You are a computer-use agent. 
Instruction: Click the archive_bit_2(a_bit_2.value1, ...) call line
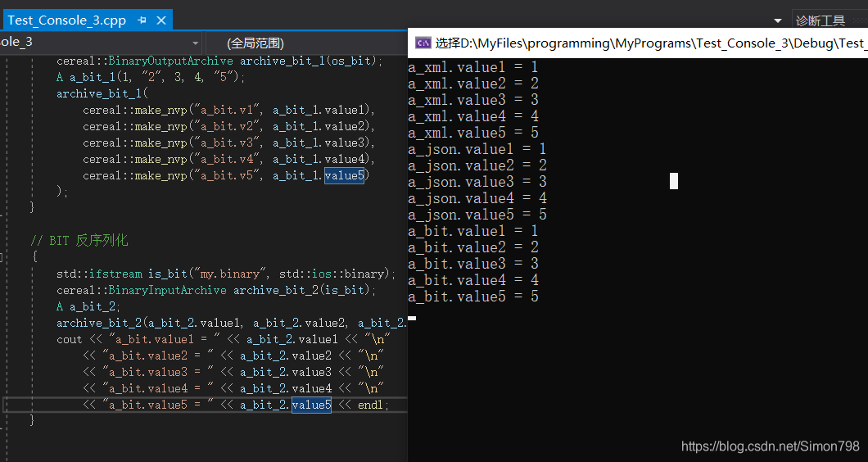[x=232, y=323]
